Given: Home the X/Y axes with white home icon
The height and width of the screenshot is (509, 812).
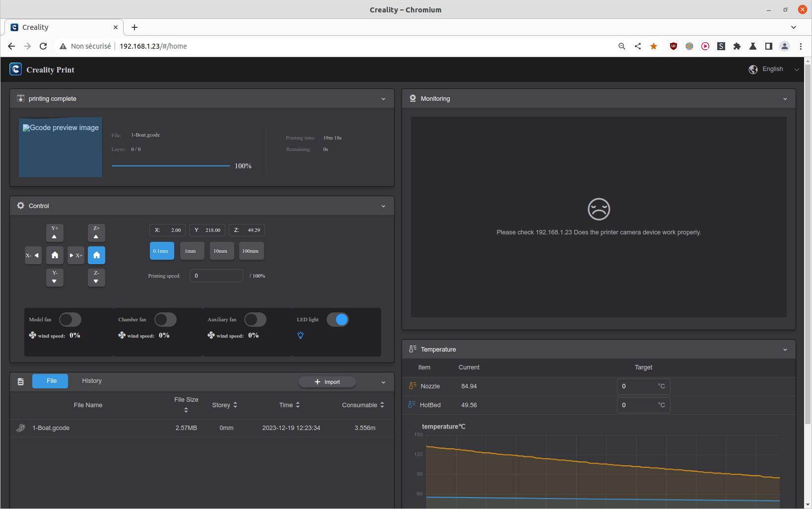Looking at the screenshot, I should [55, 255].
